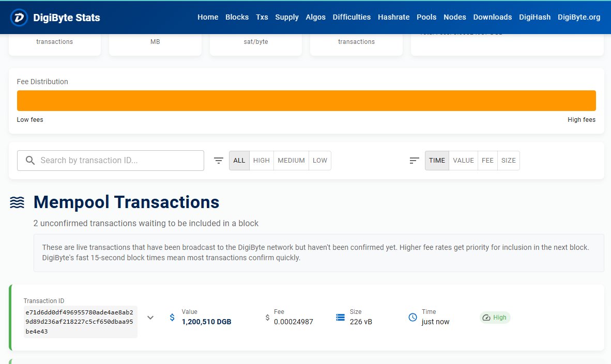Filter by LOW fee transactions
The image size is (611, 364).
tap(320, 161)
